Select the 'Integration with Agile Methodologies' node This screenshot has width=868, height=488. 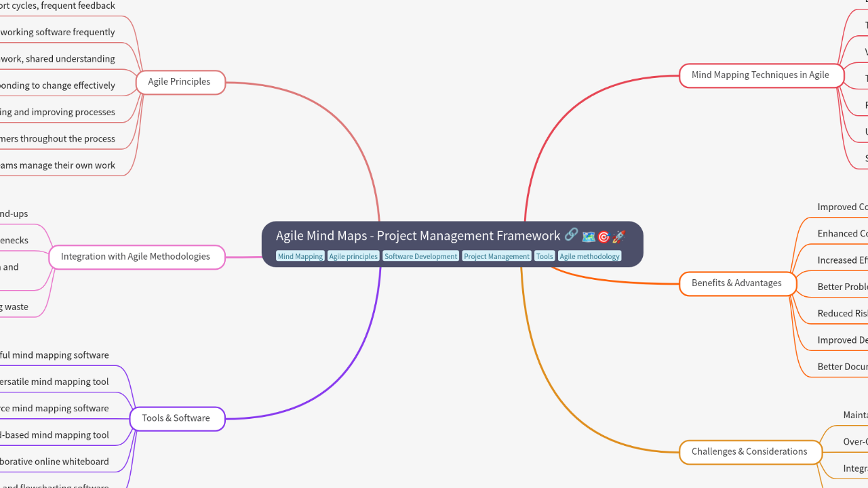pos(136,257)
